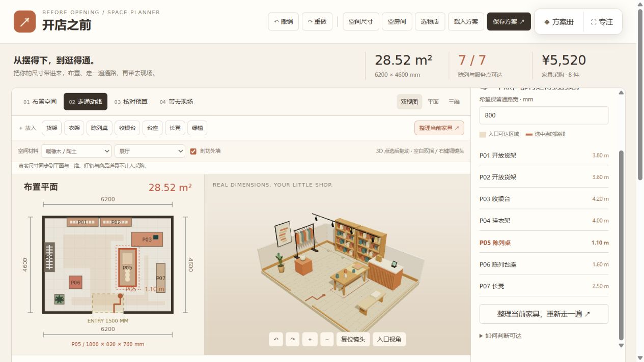Select P01 开放货架 in route list
Viewport: 644px width, 362px height.
coord(544,156)
